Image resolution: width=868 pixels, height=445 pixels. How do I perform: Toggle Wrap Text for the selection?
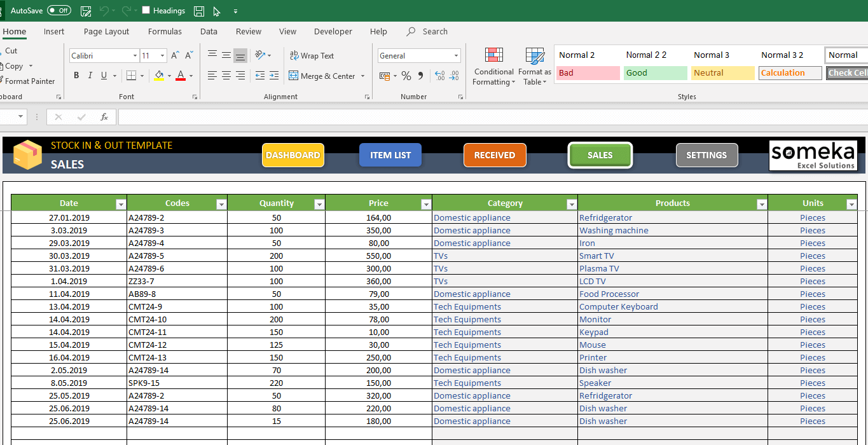[x=312, y=55]
